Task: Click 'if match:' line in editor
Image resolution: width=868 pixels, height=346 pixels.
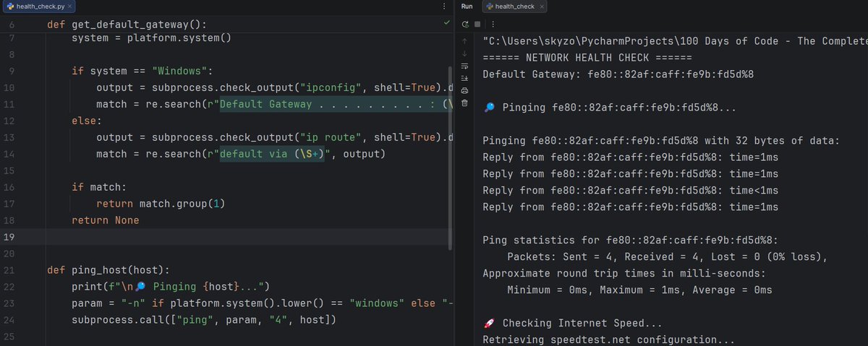Action: pyautogui.click(x=99, y=187)
